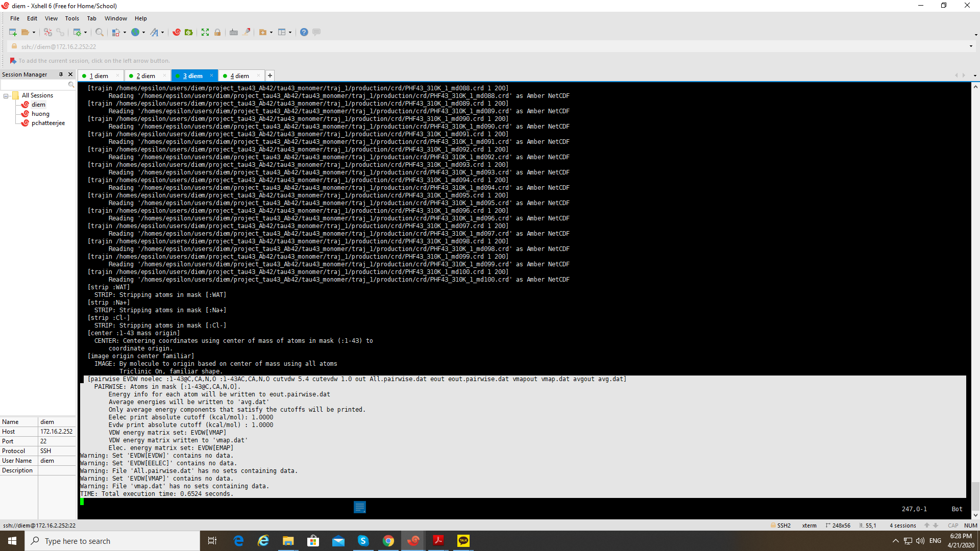Expand the layout dropdown arrow
Screen dimensions: 980x551
(290, 32)
